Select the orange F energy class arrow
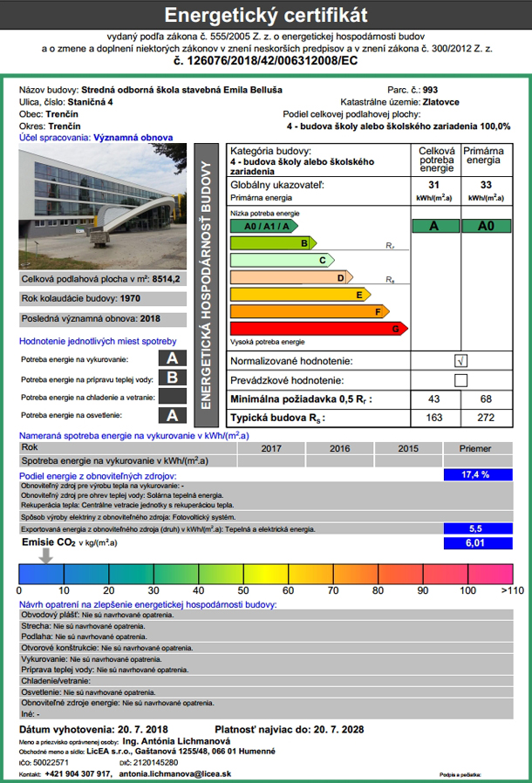The image size is (532, 783). click(x=310, y=311)
